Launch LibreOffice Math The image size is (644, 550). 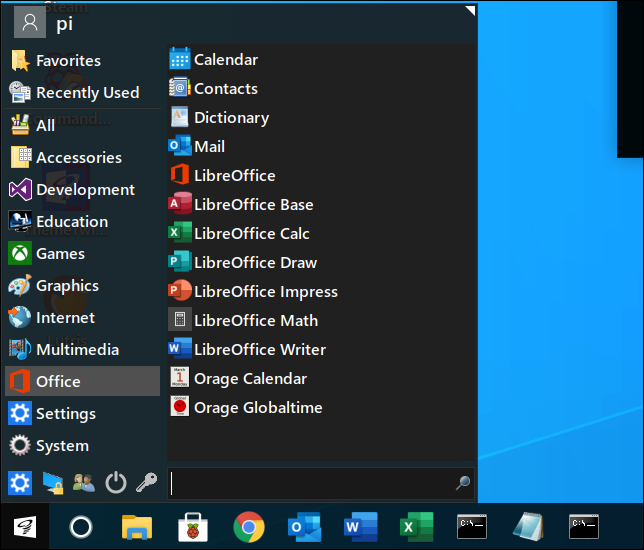click(255, 320)
